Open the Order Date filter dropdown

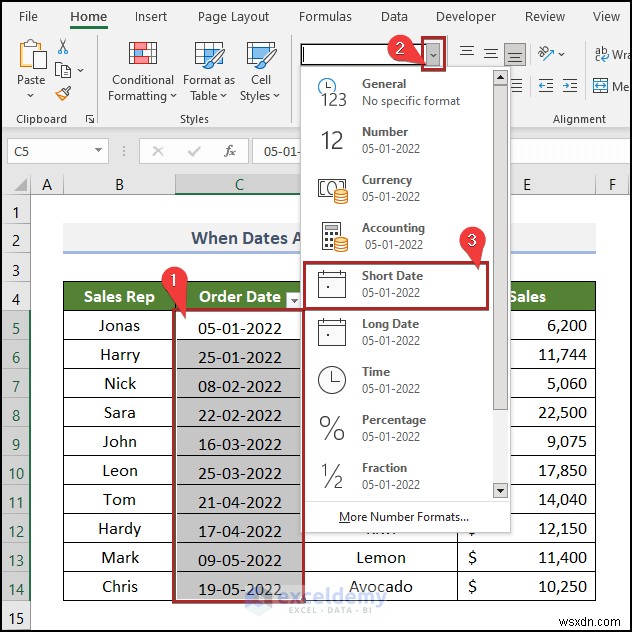294,300
